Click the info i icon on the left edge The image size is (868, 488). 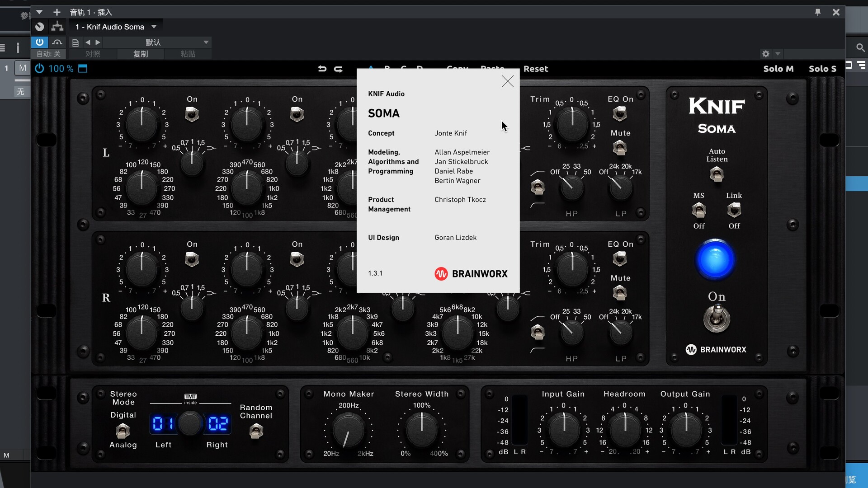18,47
